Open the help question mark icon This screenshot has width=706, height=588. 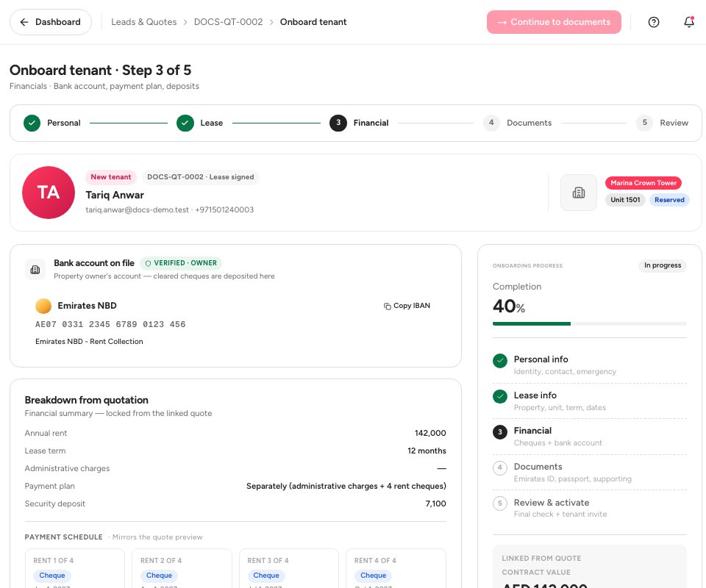point(653,22)
